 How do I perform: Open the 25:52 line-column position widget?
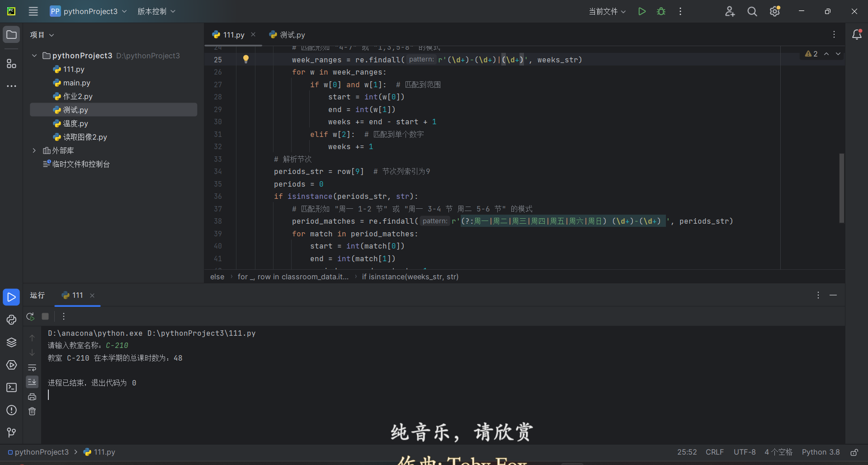(687, 452)
